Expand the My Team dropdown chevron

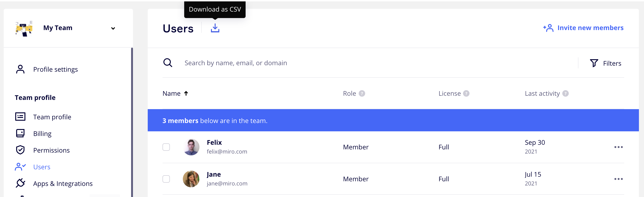click(113, 28)
